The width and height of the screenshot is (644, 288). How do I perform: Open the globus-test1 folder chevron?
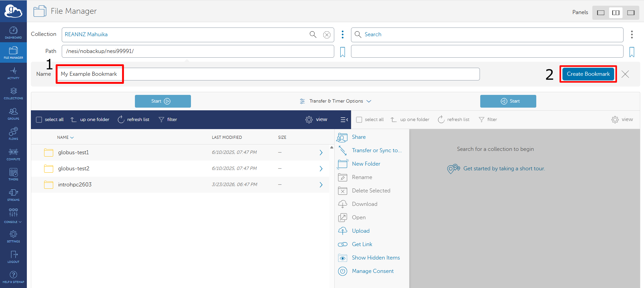point(321,153)
